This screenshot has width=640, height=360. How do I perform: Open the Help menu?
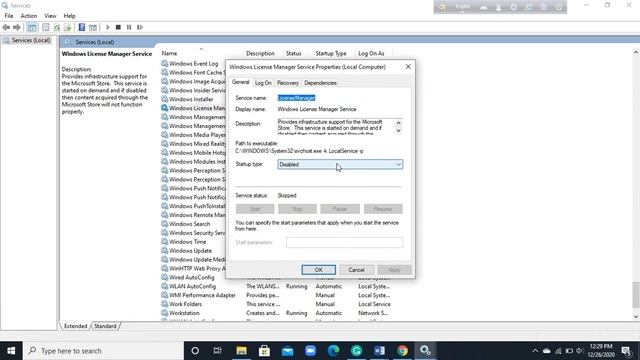(x=69, y=16)
